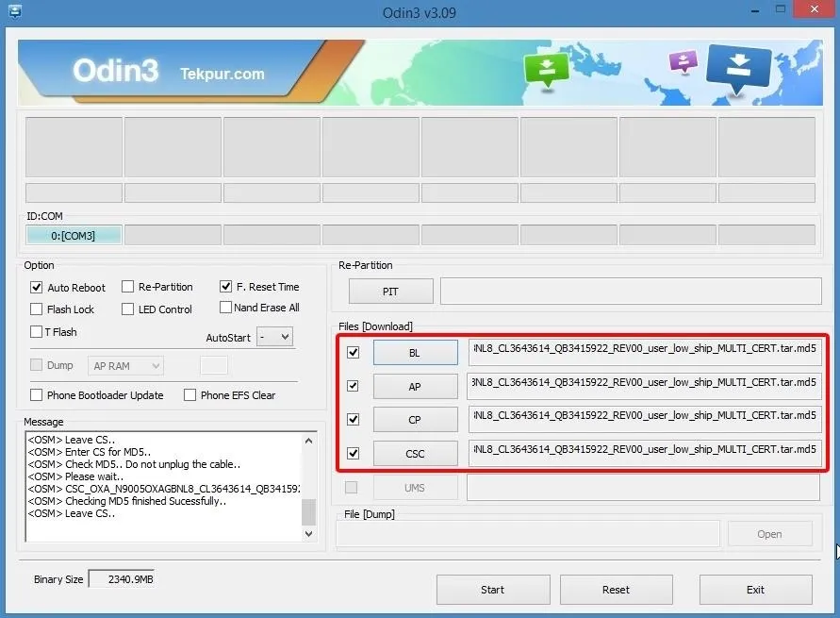
Task: Uncheck the AP file checkbox
Action: [x=353, y=386]
